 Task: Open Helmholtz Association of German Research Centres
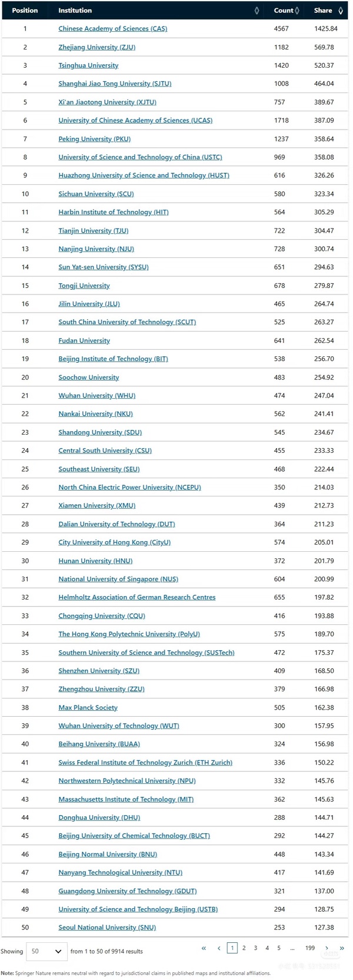pos(136,597)
